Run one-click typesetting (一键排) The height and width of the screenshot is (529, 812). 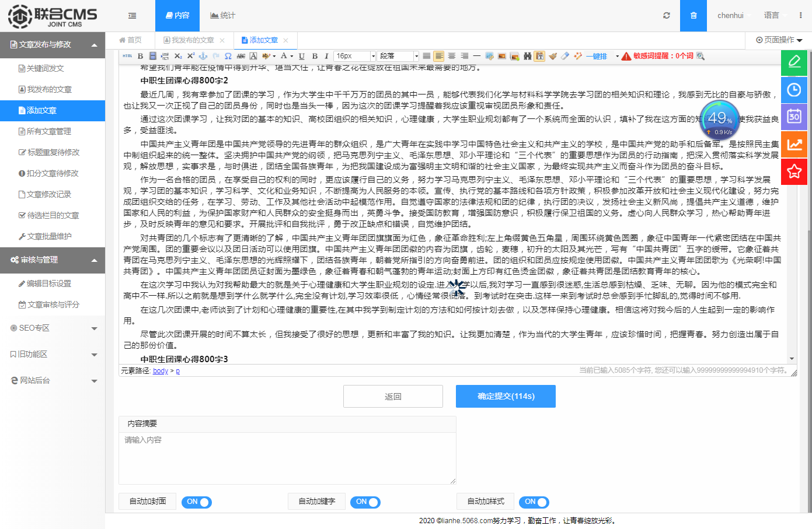(597, 55)
